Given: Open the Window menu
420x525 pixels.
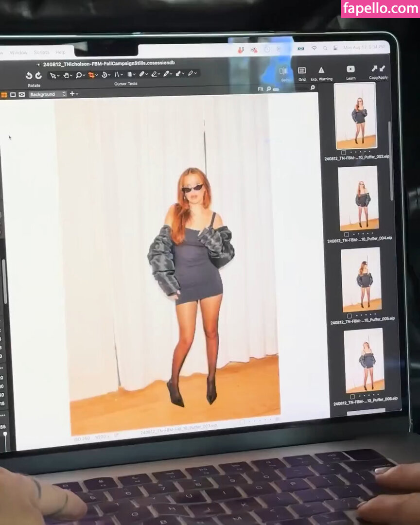Looking at the screenshot, I should (18, 52).
